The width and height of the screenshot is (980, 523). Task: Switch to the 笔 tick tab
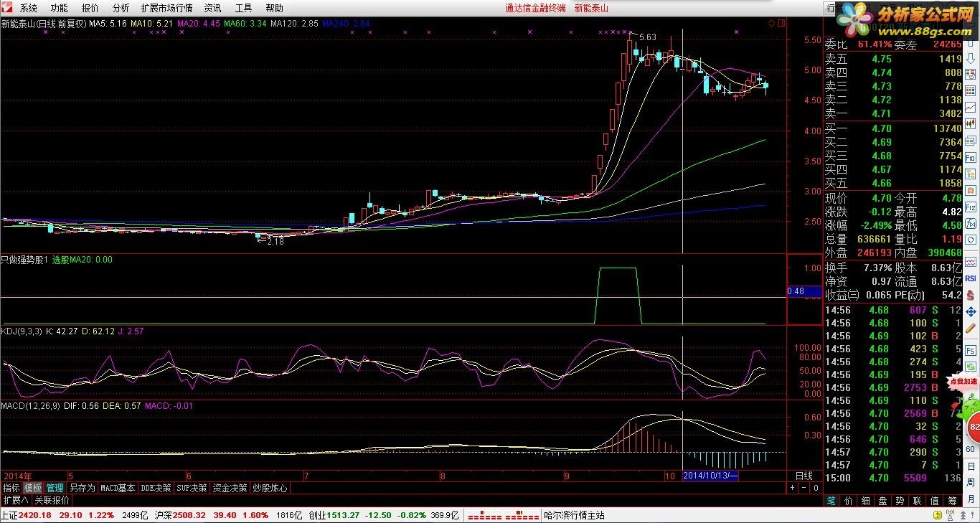click(831, 501)
